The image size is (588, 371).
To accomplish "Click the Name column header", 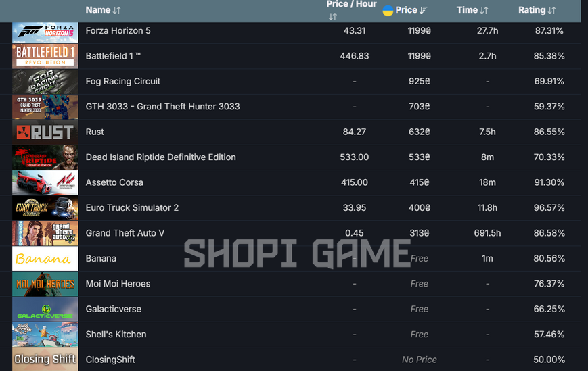I will pyautogui.click(x=98, y=10).
